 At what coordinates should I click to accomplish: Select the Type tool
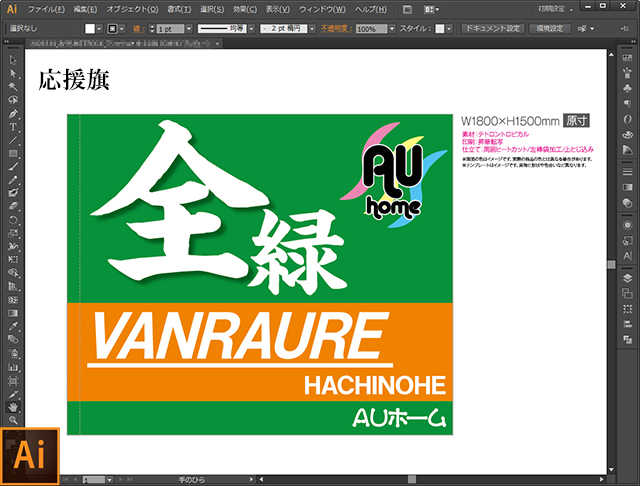pyautogui.click(x=14, y=127)
